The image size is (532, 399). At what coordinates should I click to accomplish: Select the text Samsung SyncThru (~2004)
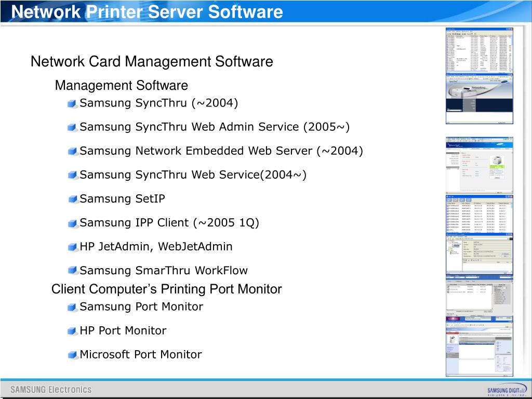(x=159, y=103)
